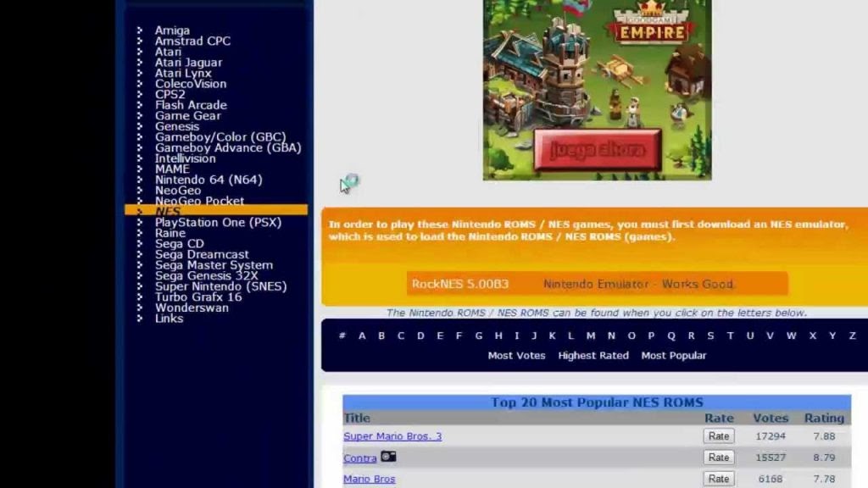Open the Raine sidebar entry
This screenshot has height=488, width=868.
pyautogui.click(x=170, y=233)
